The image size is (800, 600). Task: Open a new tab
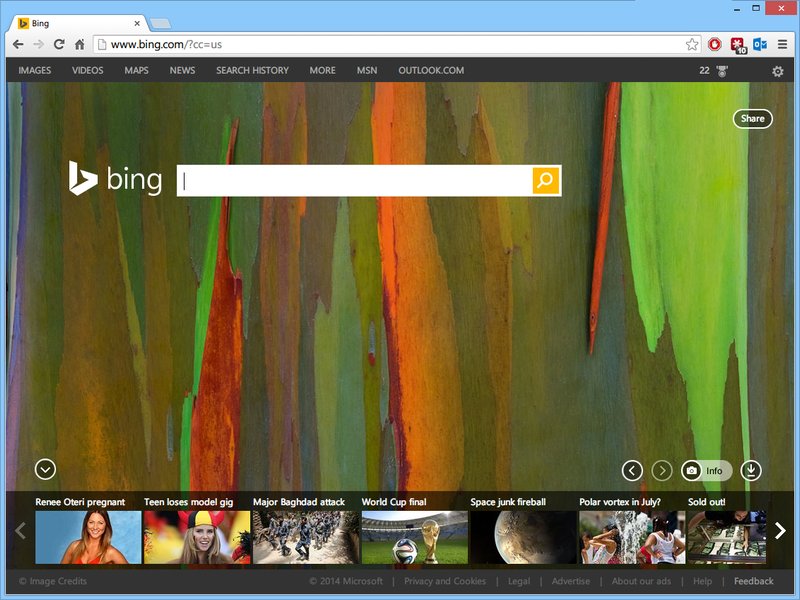point(160,23)
